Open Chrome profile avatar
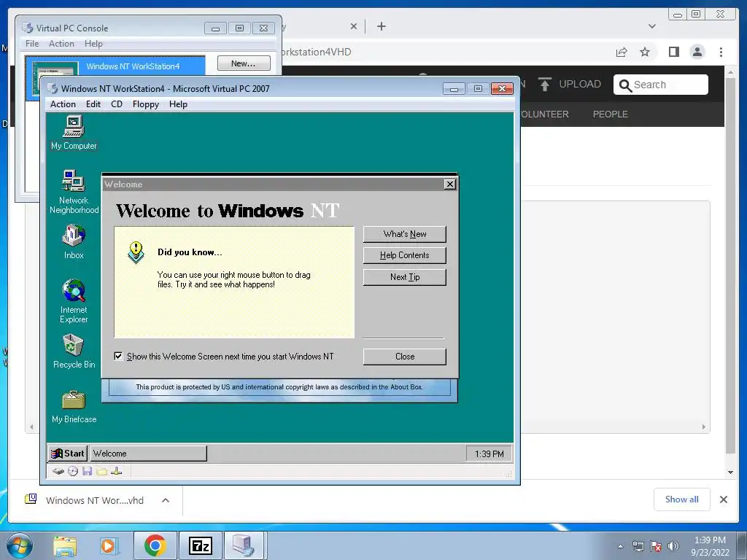Screen dimensions: 747x560 click(697, 52)
